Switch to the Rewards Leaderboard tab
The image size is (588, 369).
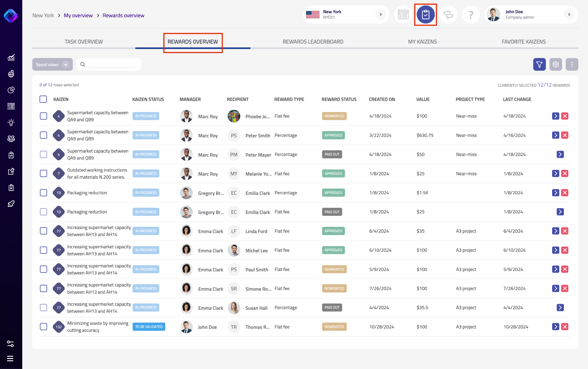click(313, 42)
